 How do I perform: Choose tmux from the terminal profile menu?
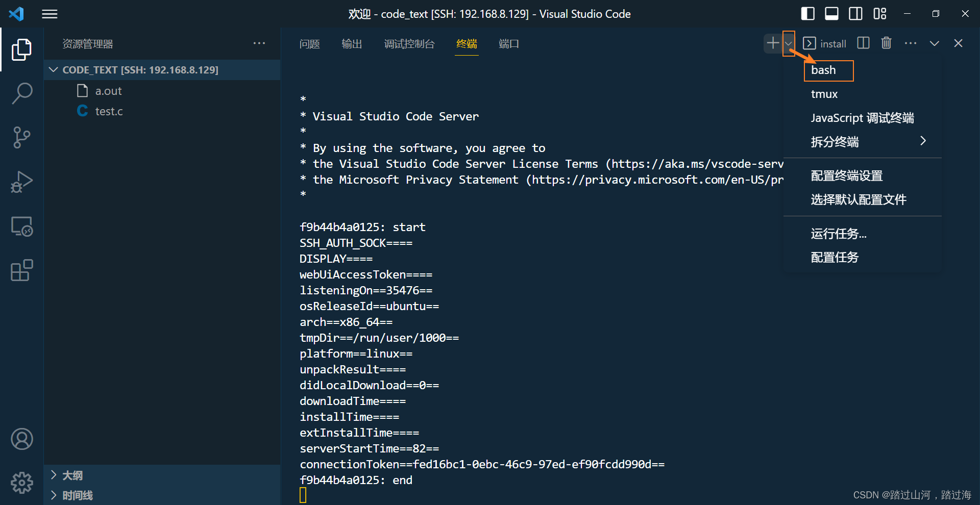click(863, 94)
